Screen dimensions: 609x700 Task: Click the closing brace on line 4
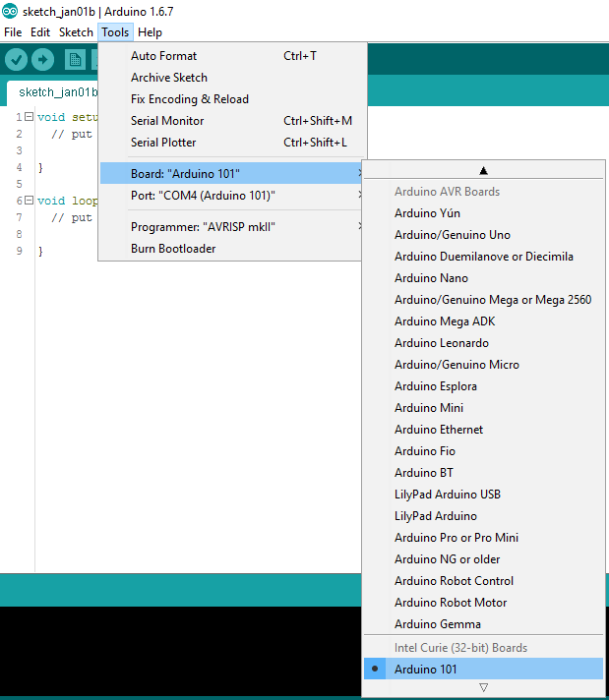[x=40, y=167]
